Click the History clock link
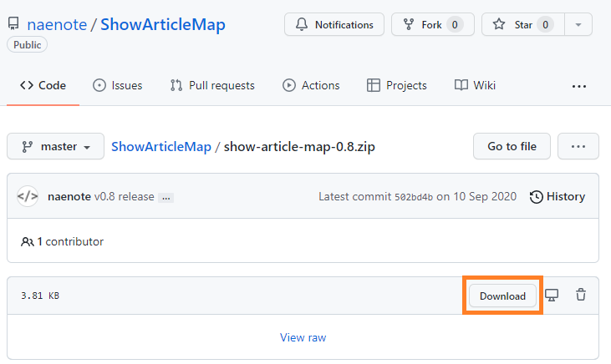 coord(558,197)
